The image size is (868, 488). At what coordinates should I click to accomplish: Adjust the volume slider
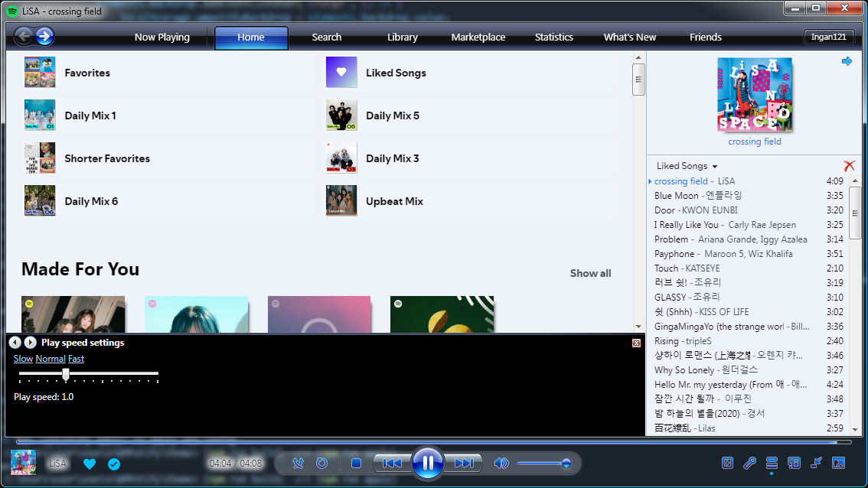pos(543,463)
